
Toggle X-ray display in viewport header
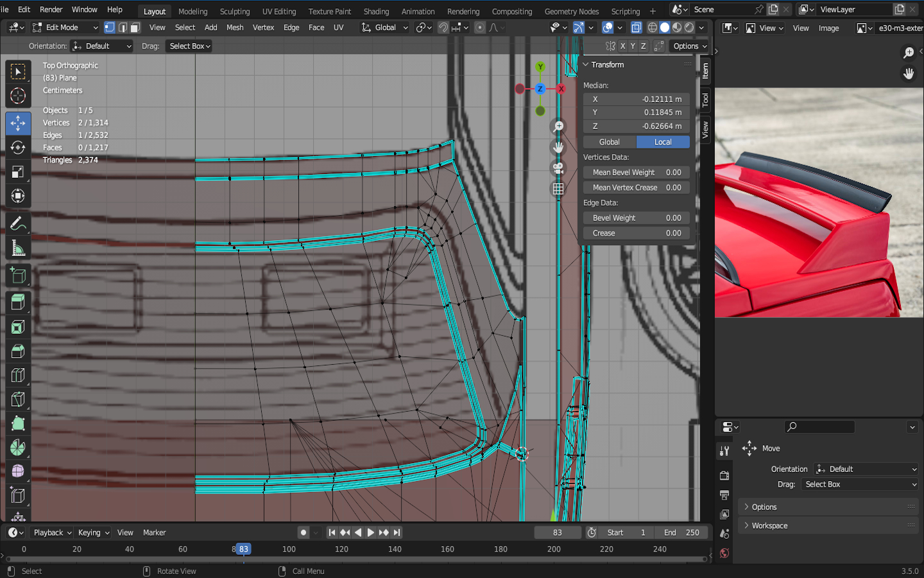636,28
